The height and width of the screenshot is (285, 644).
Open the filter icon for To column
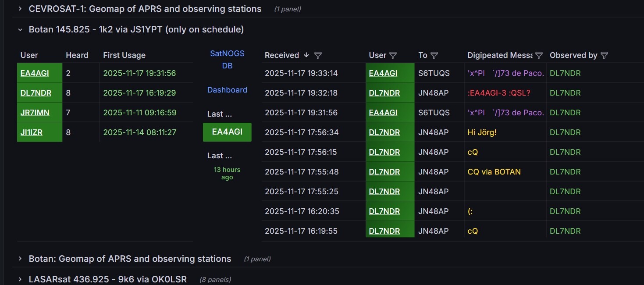coord(434,55)
